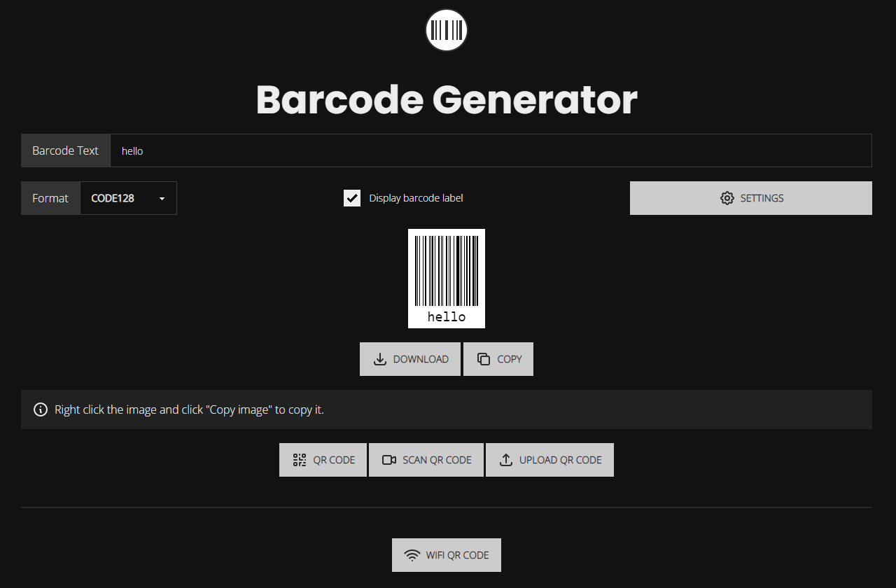Viewport: 896px width, 588px height.
Task: Click the QR code grid icon
Action: click(300, 460)
